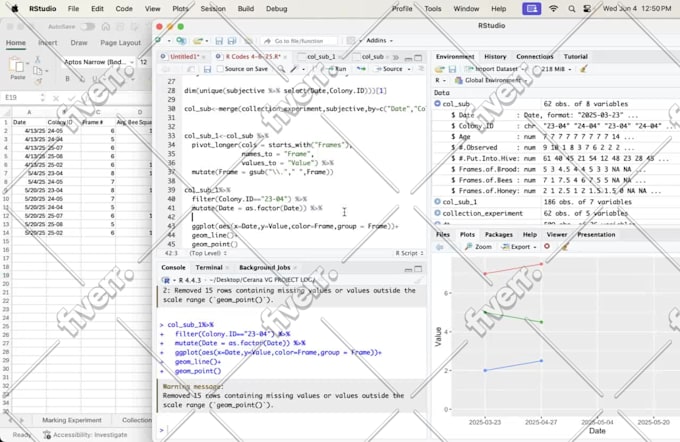This screenshot has width=680, height=442.
Task: Open the Plots menu in the menu bar
Action: (x=180, y=9)
